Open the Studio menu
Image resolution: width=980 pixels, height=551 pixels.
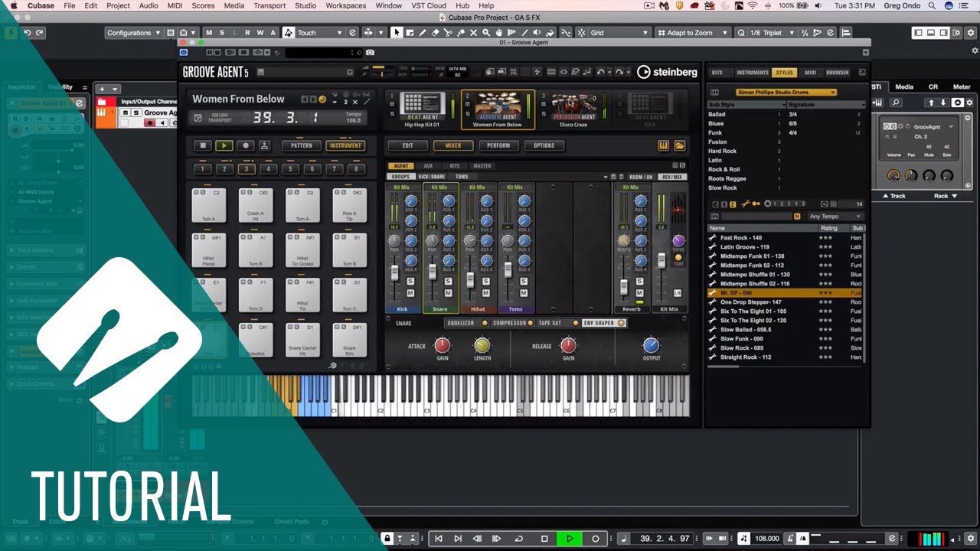click(x=305, y=5)
